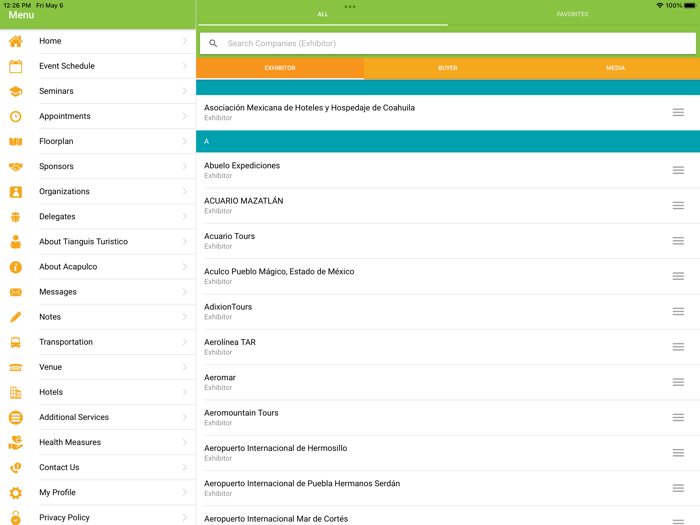Tap the Seminars graduation cap icon

(15, 91)
